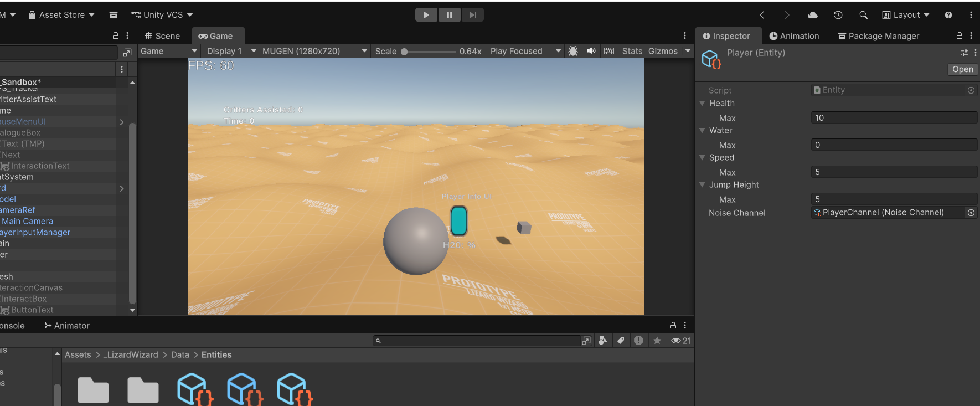Toggle the Gizmos button

pos(663,51)
